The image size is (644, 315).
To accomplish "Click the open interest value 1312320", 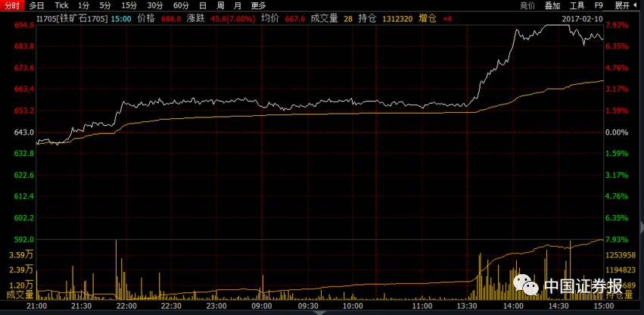I will coord(397,19).
